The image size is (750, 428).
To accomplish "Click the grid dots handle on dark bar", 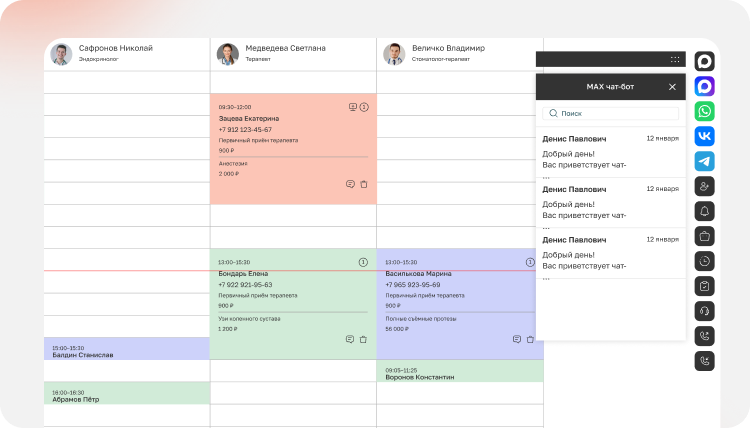I will pos(675,59).
